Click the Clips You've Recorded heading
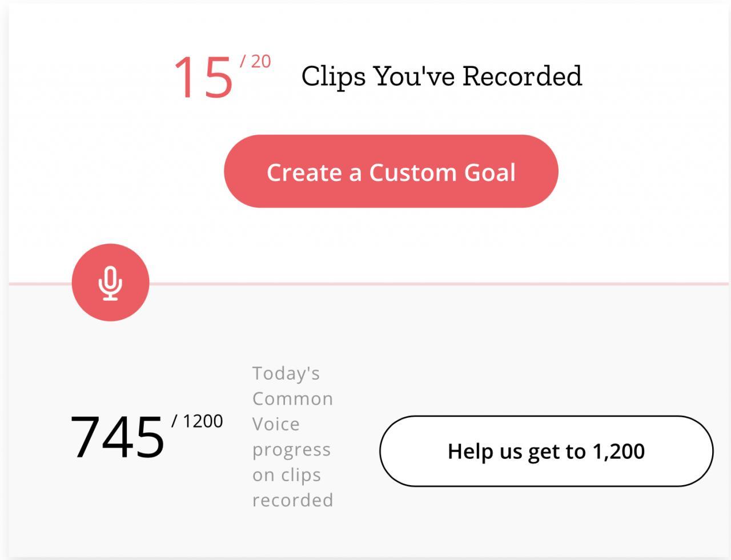Screen dimensions: 731x560 [441, 76]
